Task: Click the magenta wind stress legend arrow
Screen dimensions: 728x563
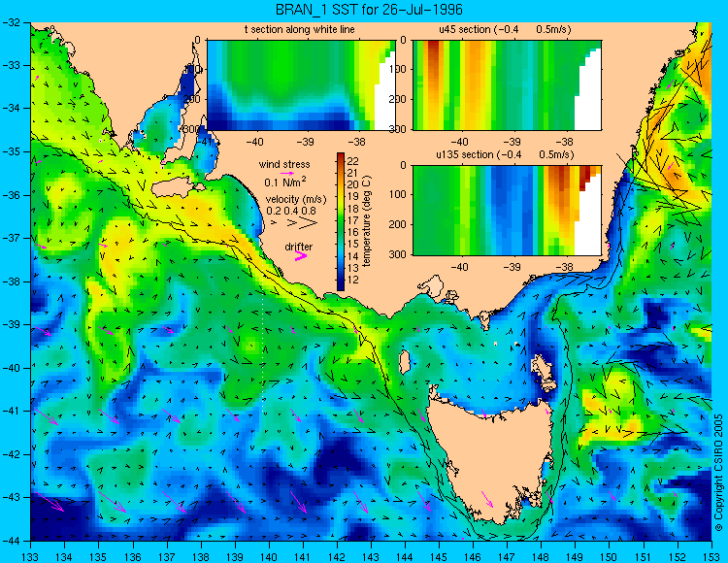Action: point(287,173)
